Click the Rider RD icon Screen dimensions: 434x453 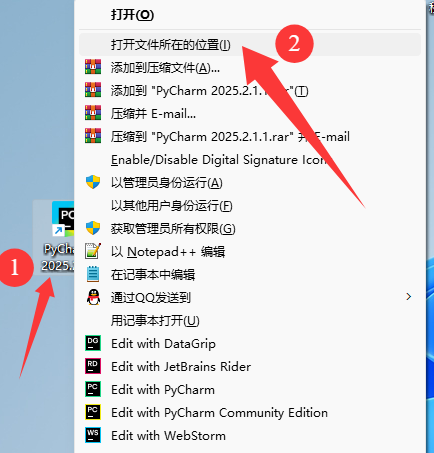click(x=93, y=366)
